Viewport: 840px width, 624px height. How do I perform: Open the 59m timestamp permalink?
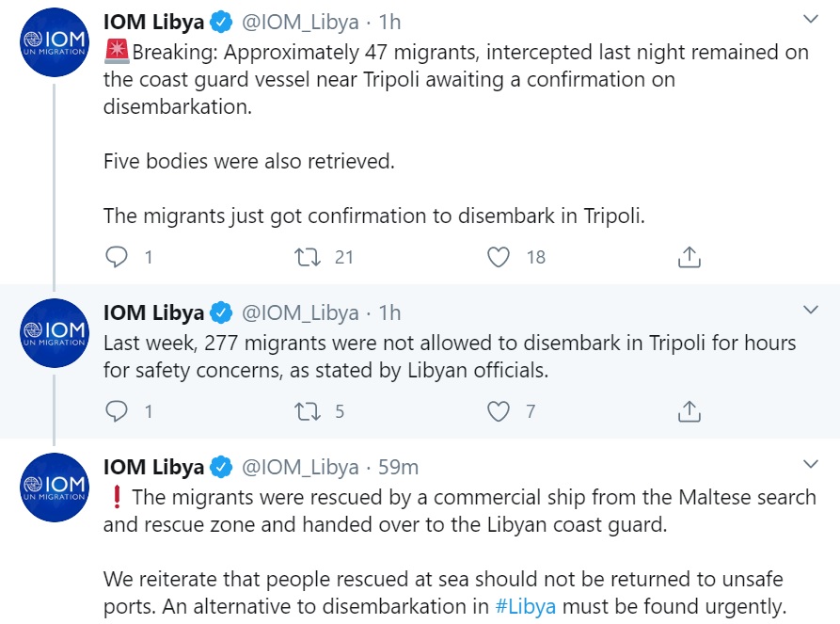click(x=398, y=467)
